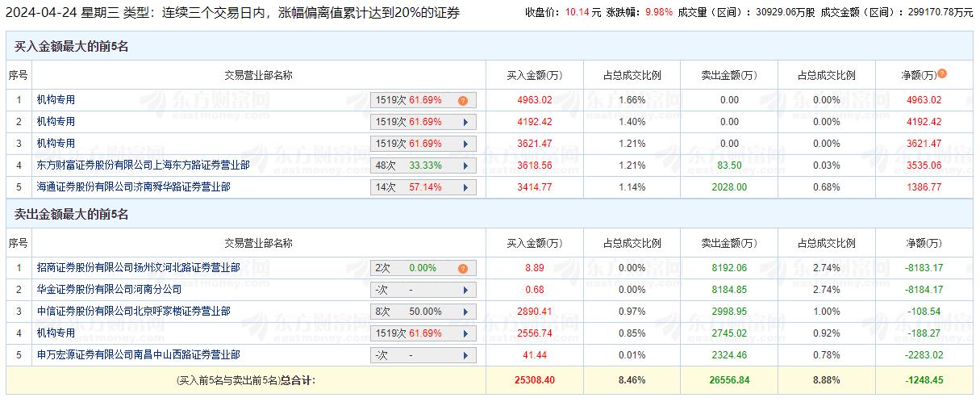Viewport: 980px width, 402px height.
Task: Open 中信证券股份有限公司北京呼家楼证券营业部 link
Action: 133,311
